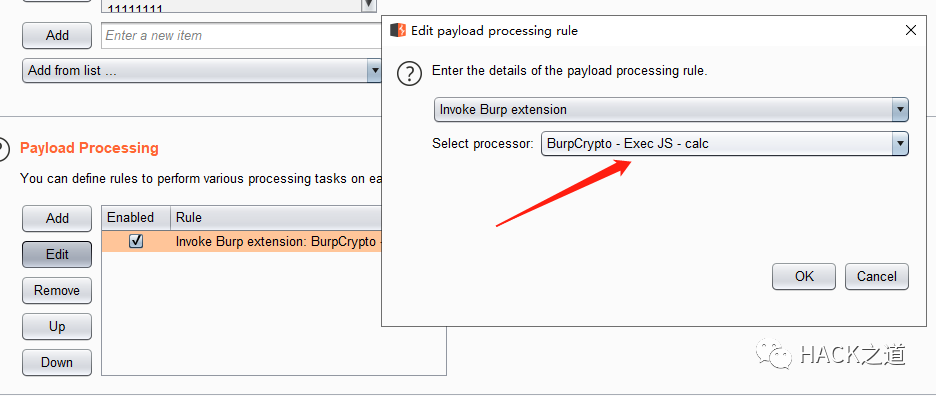Confirm the rule with OK button
The width and height of the screenshot is (936, 396).
(804, 277)
